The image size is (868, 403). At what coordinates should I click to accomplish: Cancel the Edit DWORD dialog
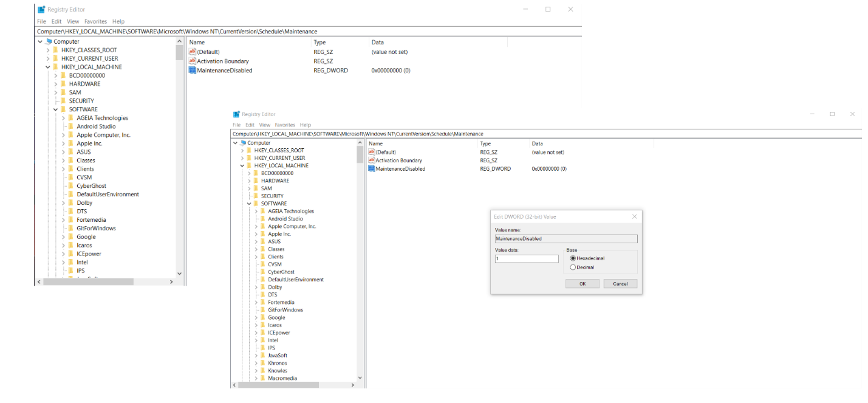(x=620, y=284)
